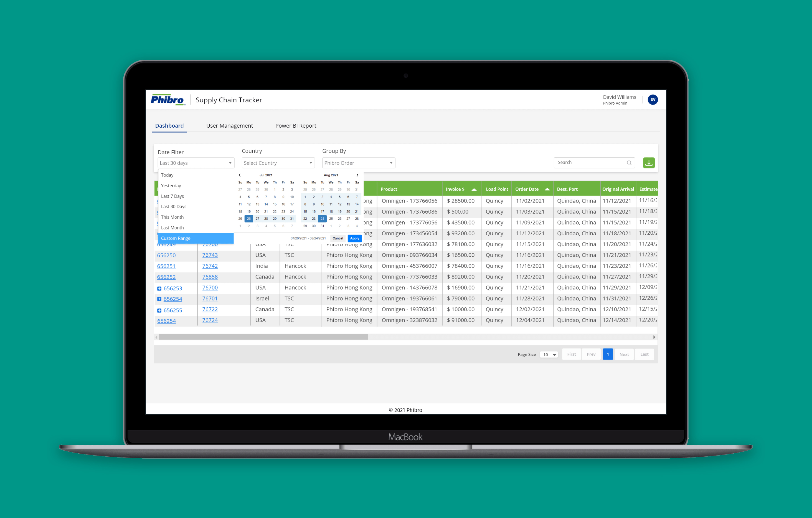
Task: Open the Date Filter dropdown
Action: [x=196, y=163]
